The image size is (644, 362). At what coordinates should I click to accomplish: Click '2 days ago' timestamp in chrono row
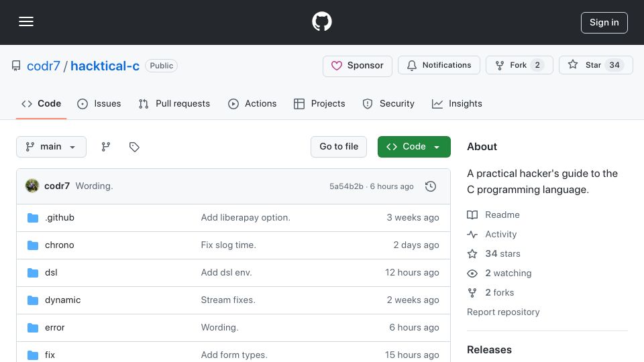click(x=416, y=245)
